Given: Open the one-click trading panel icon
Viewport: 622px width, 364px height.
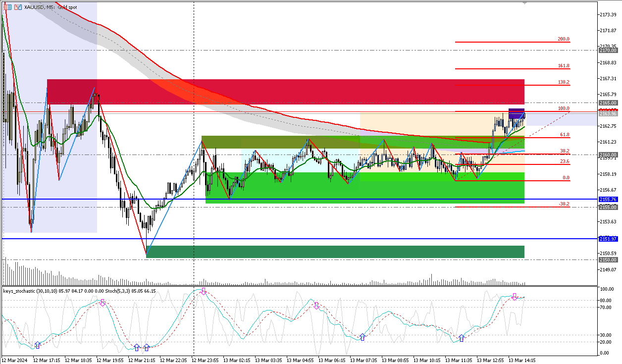Looking at the screenshot, I should tap(7, 7).
